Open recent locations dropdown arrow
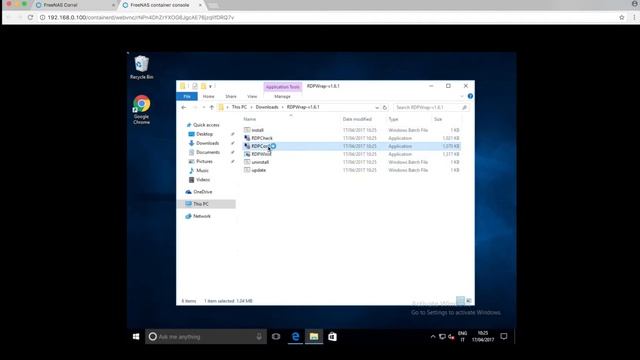Image resolution: width=640 pixels, height=360 pixels. pos(204,107)
